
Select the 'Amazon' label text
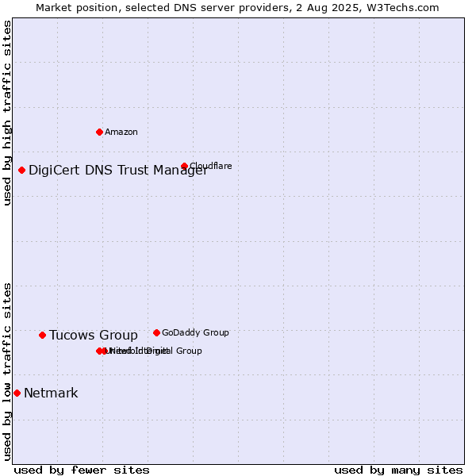[121, 132]
